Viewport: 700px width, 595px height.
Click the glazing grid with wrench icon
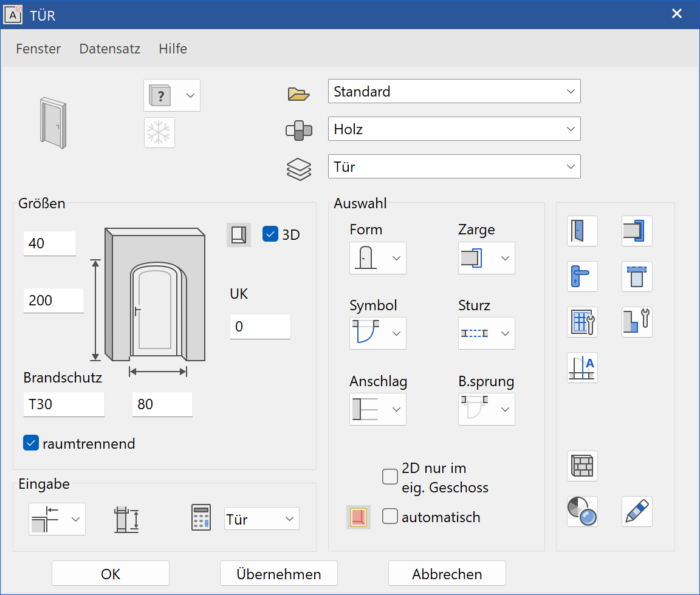point(582,322)
